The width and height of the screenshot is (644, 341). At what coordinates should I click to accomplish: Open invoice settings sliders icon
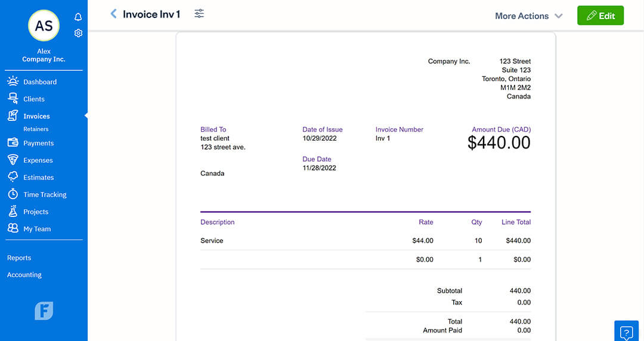(199, 14)
